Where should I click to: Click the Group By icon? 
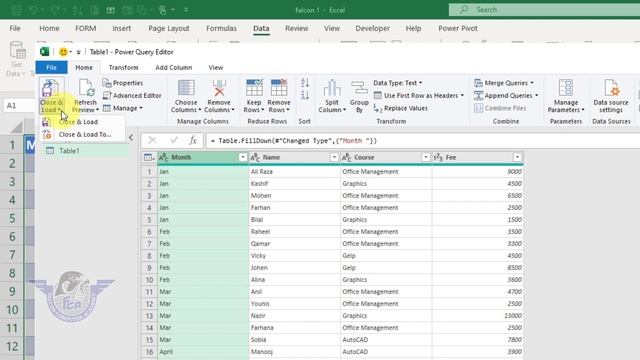click(359, 89)
